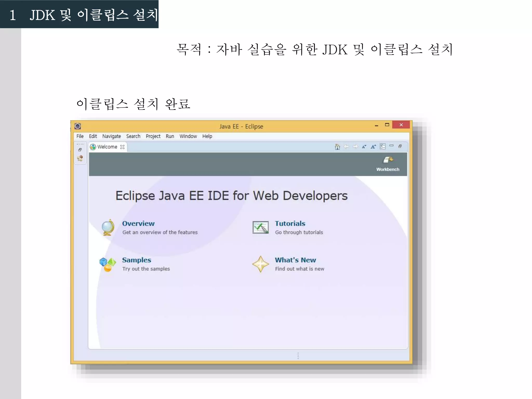Screen dimensions: 532x399
Task: Click the Workbench label
Action: click(x=388, y=169)
